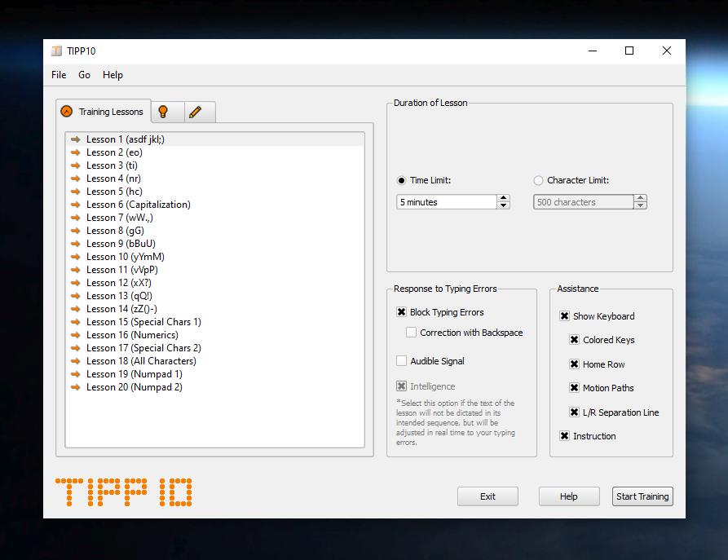Click the arrow icon beside Lesson 1

click(76, 139)
